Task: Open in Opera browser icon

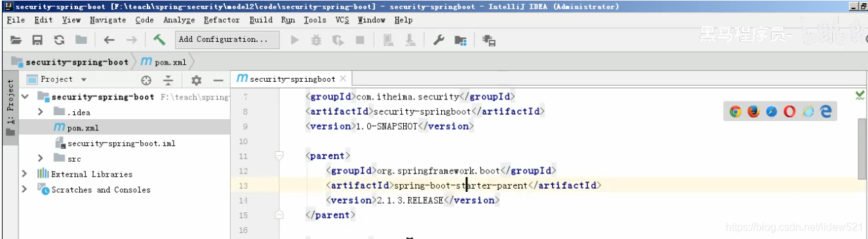Action: [x=789, y=112]
